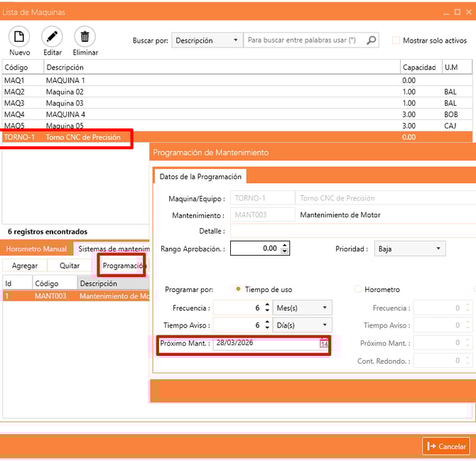476x461 pixels.
Task: Increase the Rango Aprobación spinner value
Action: point(285,246)
